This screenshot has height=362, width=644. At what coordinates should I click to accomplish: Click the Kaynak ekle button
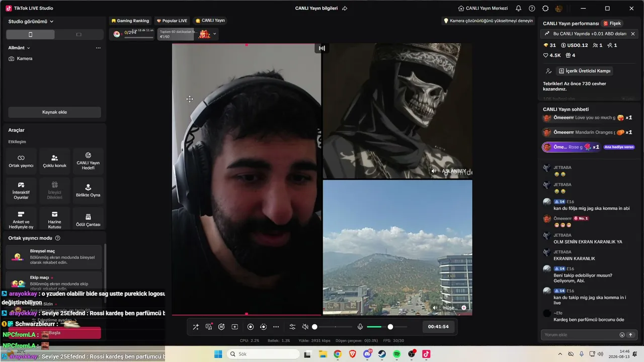(x=54, y=112)
